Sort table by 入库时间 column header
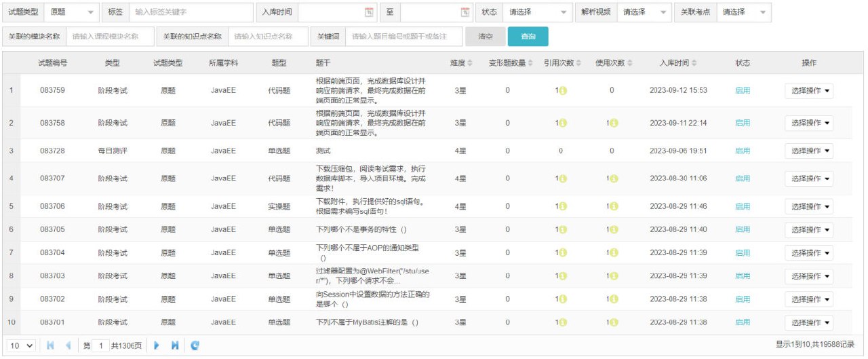868x359 pixels. (x=678, y=62)
